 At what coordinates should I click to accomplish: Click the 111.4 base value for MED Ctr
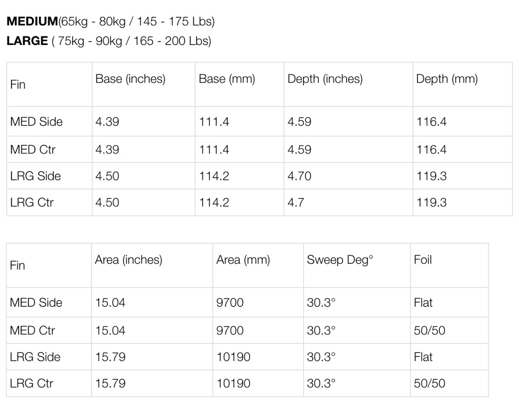click(x=214, y=150)
